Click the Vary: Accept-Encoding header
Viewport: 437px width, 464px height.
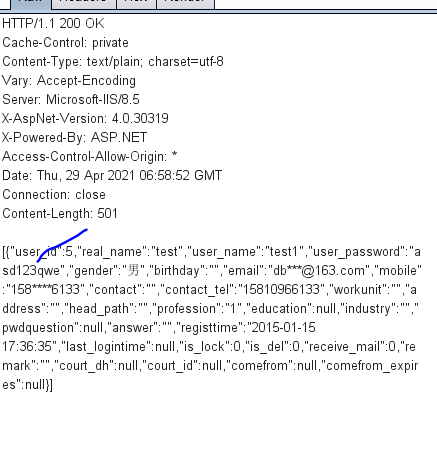(69, 81)
